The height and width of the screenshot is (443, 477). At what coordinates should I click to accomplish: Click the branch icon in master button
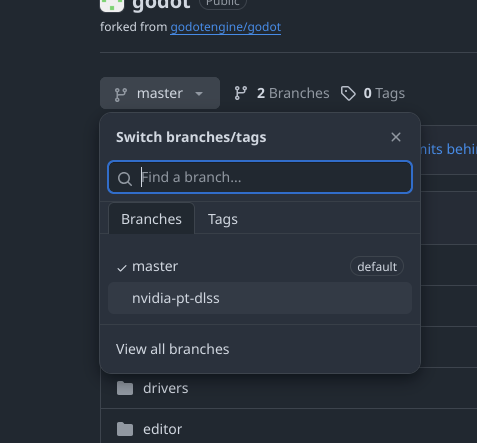tap(121, 95)
